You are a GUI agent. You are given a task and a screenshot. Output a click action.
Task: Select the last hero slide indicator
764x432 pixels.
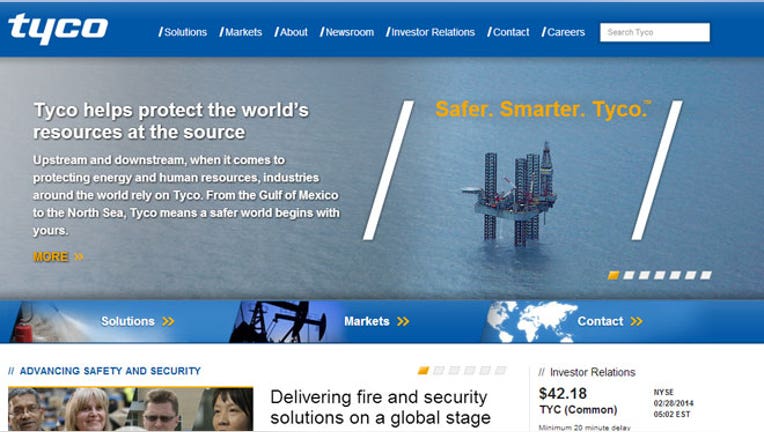point(706,275)
